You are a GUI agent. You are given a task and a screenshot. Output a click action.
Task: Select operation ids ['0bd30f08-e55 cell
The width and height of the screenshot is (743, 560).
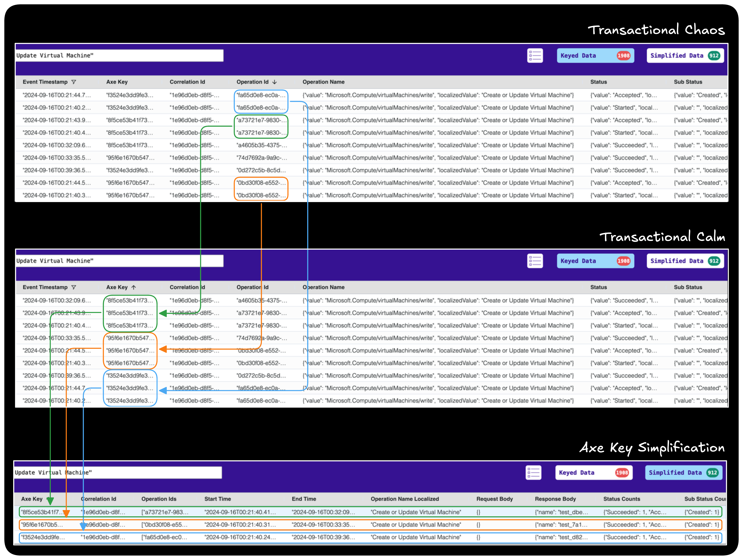click(x=164, y=525)
